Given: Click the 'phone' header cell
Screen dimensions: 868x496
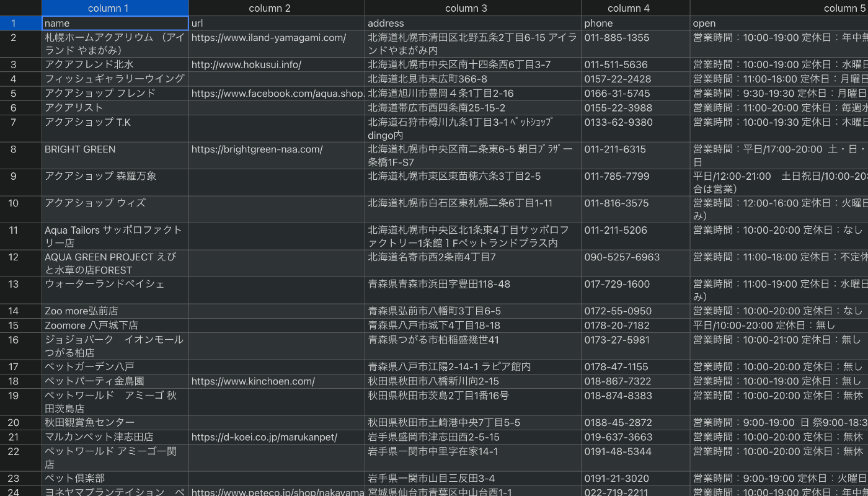Looking at the screenshot, I should 635,24.
